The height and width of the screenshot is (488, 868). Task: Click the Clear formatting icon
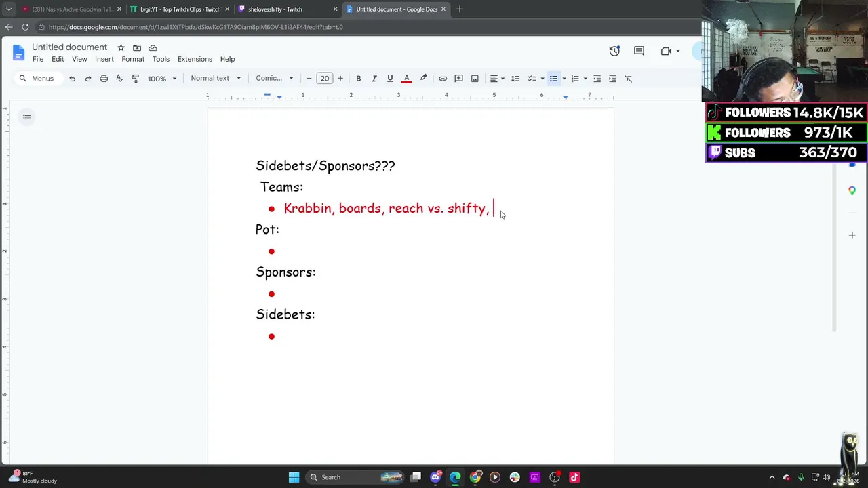629,79
